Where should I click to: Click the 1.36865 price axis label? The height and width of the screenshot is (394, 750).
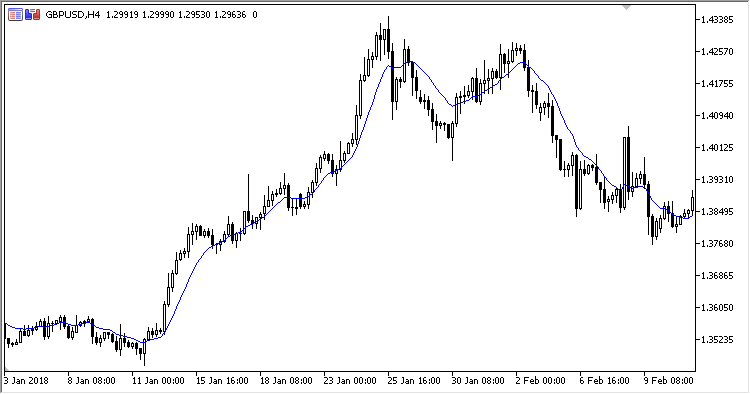717,276
